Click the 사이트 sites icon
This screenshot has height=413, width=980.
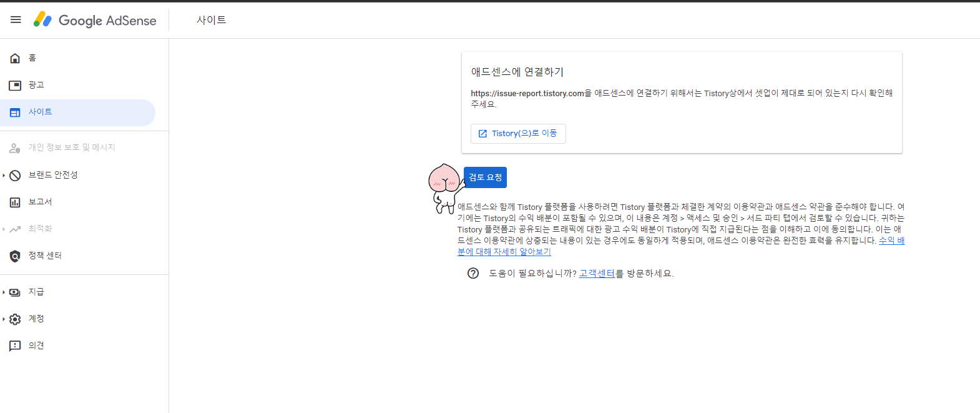click(x=15, y=112)
